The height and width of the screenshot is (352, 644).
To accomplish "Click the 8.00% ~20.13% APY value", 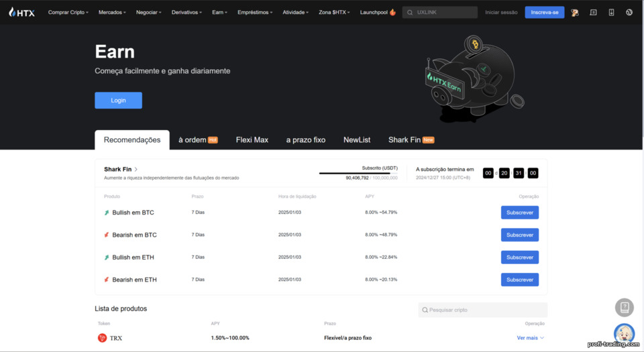I will [381, 280].
